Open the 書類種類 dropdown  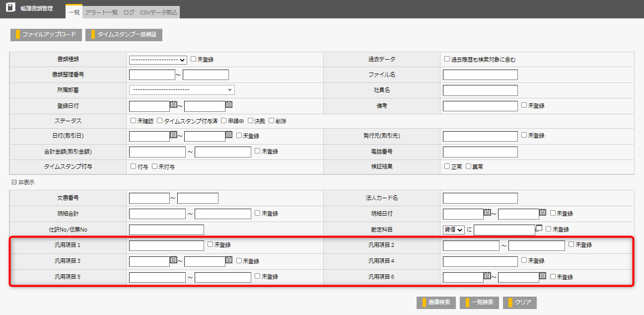click(x=158, y=60)
